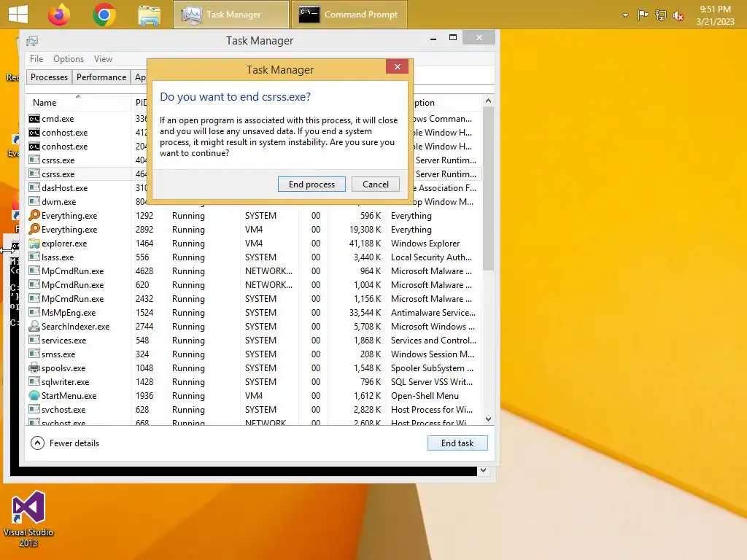The width and height of the screenshot is (747, 560).
Task: Select the MpCmdRun.exe icon with PID 4628
Action: [34, 271]
